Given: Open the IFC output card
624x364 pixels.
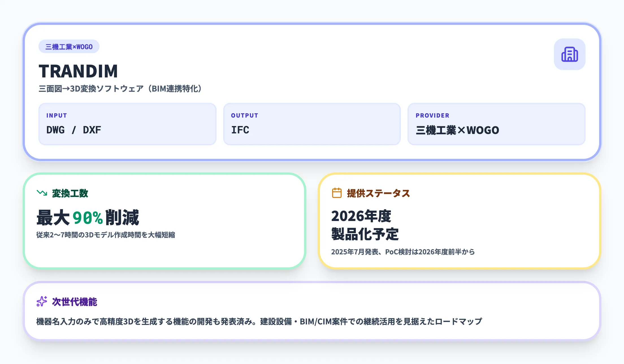Looking at the screenshot, I should (x=312, y=124).
